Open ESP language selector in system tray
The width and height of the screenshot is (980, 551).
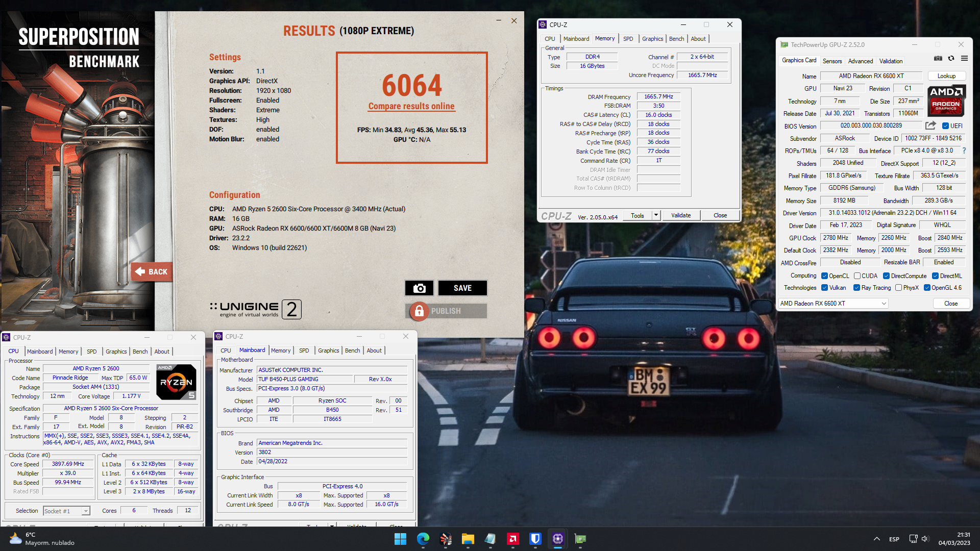click(894, 539)
